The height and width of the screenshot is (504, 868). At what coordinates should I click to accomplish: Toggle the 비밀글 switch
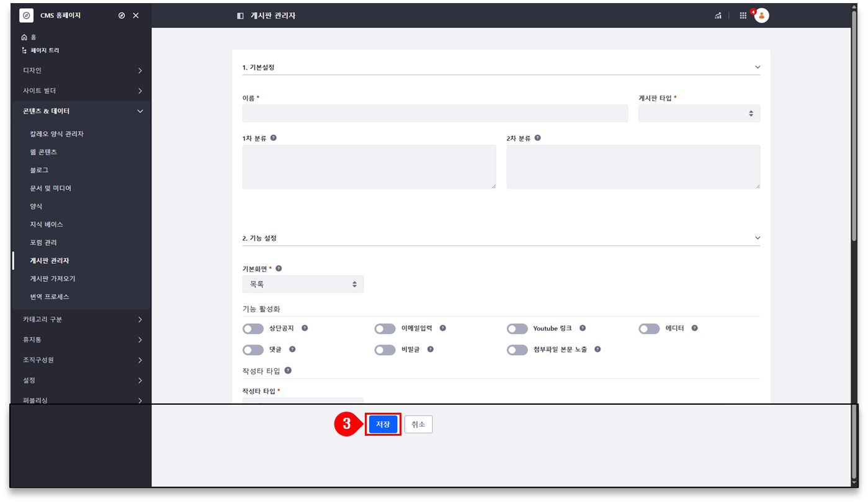point(385,350)
